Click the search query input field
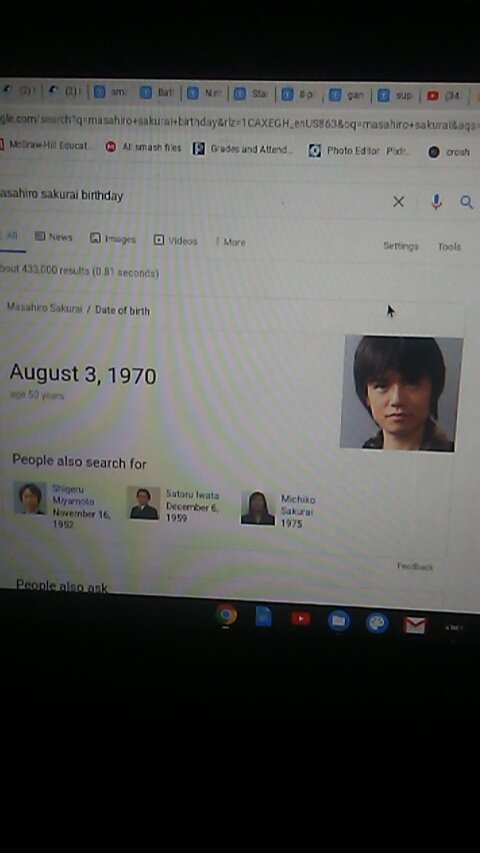The width and height of the screenshot is (480, 853). click(x=190, y=197)
